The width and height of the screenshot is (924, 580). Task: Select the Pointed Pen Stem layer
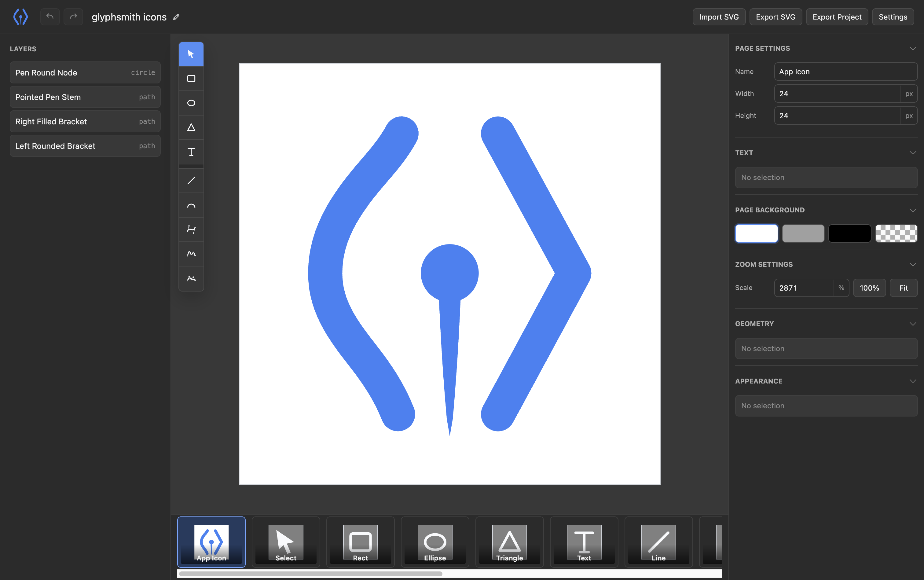point(85,97)
